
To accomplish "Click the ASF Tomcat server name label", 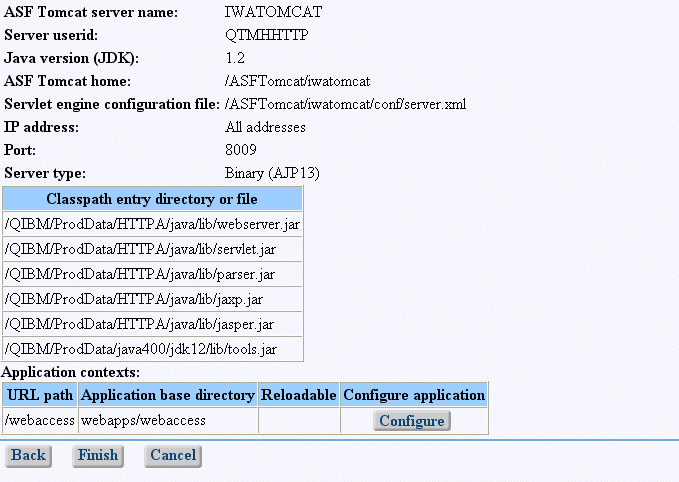I will click(91, 12).
